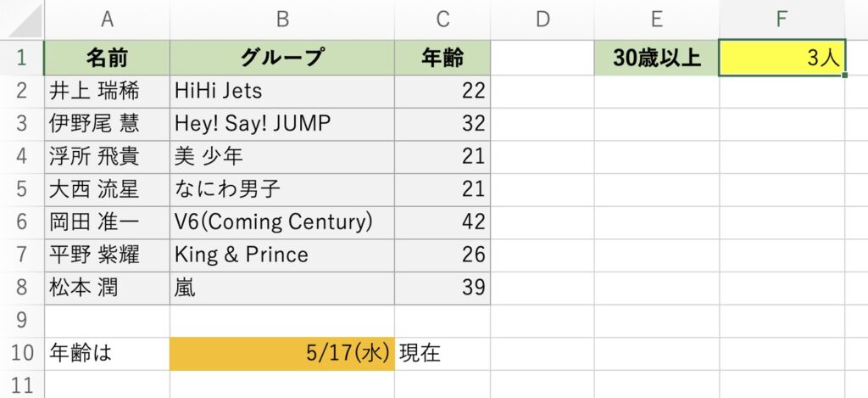Click the cell containing 松本 潤
Viewport: 868px width, 398px height.
[107, 288]
